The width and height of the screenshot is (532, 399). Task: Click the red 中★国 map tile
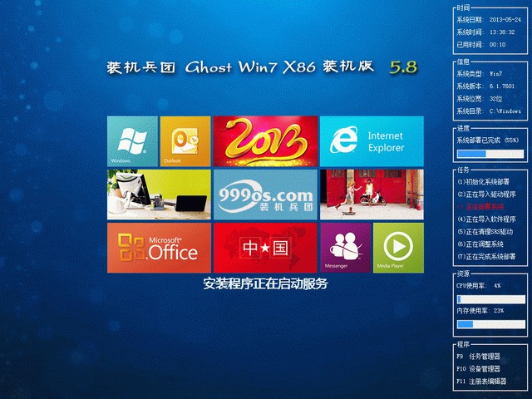(265, 248)
